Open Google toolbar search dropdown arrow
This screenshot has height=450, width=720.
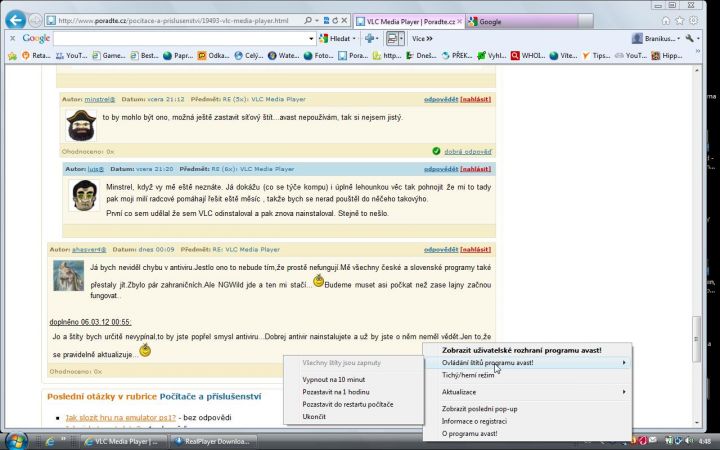pos(311,39)
